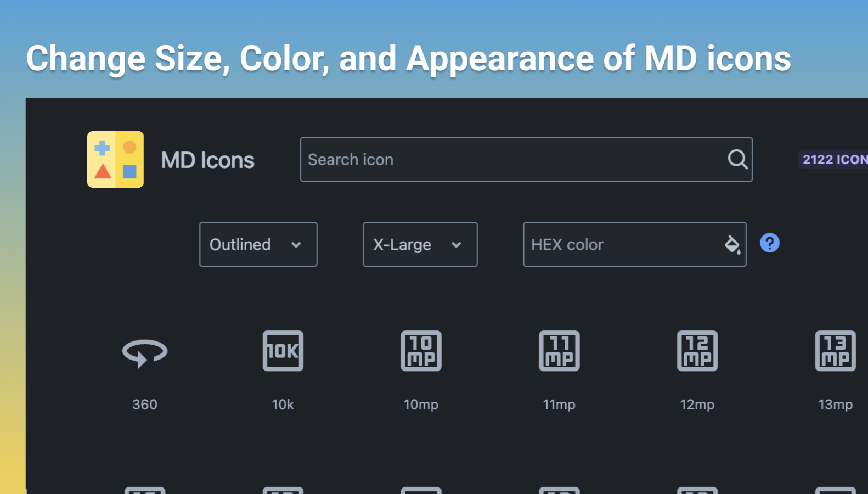The width and height of the screenshot is (868, 494).
Task: Click the 2122 icons count badge
Action: pos(834,160)
